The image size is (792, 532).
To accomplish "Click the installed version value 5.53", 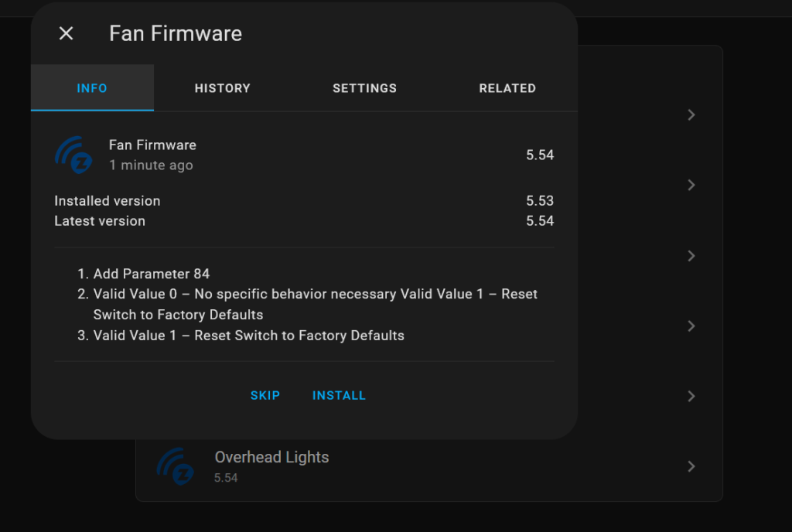I will (x=540, y=201).
